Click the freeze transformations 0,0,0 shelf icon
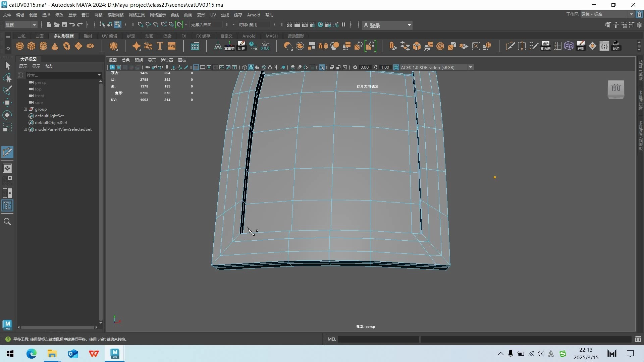644x362 pixels. coord(265,46)
